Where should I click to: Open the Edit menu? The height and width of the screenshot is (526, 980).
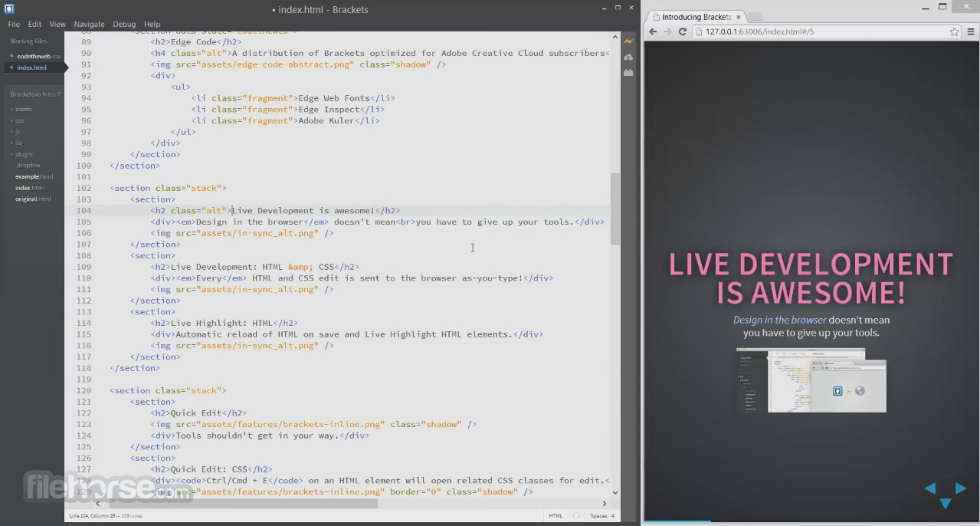point(34,25)
